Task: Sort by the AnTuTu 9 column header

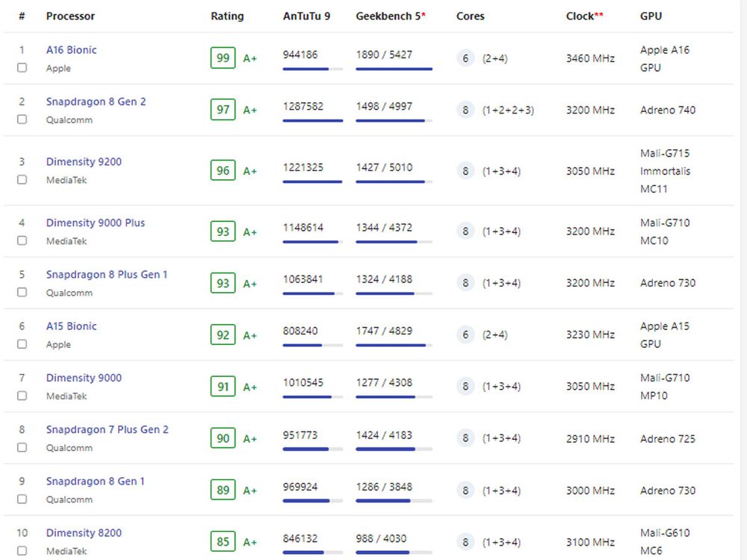Action: tap(306, 16)
